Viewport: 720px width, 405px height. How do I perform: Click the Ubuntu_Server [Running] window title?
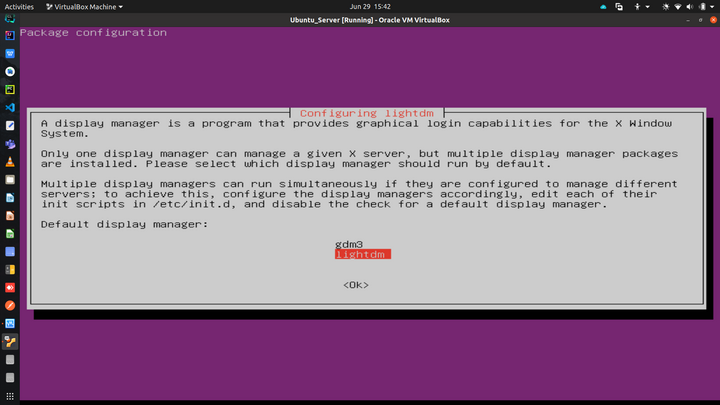point(370,20)
